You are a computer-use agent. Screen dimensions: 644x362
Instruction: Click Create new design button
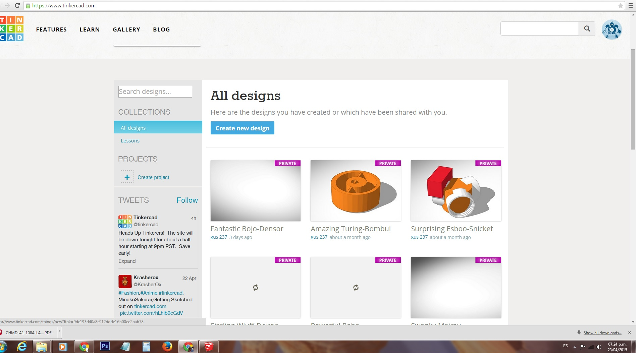242,128
